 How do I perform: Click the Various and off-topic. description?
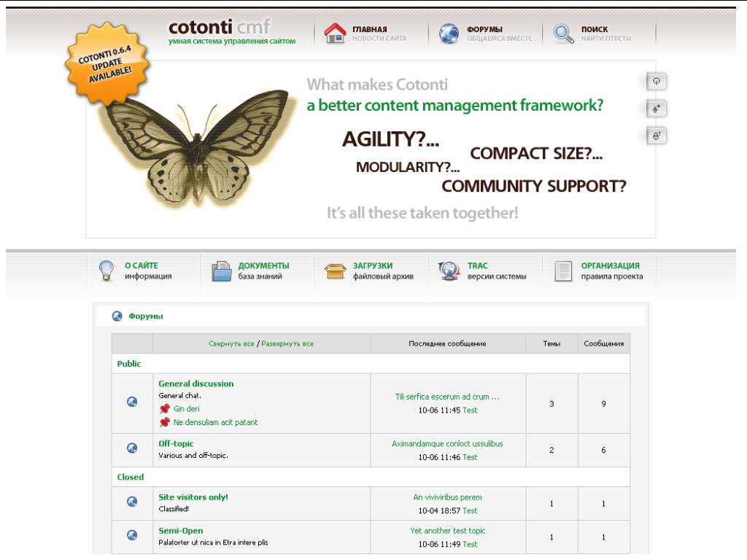coord(193,455)
